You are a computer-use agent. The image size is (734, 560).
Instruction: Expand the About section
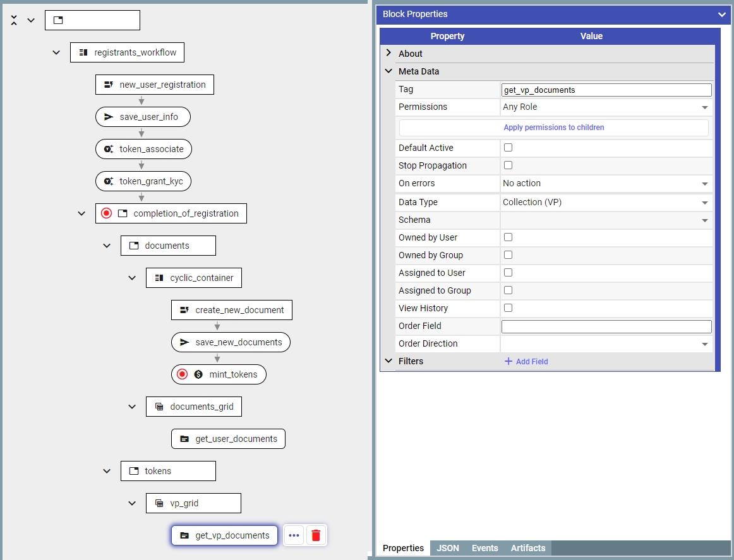(x=388, y=54)
